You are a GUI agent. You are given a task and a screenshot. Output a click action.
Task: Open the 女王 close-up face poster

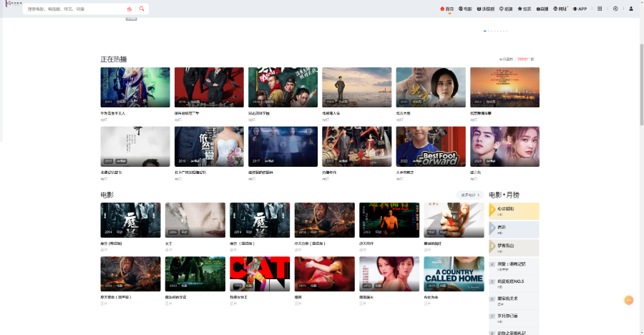(x=195, y=220)
